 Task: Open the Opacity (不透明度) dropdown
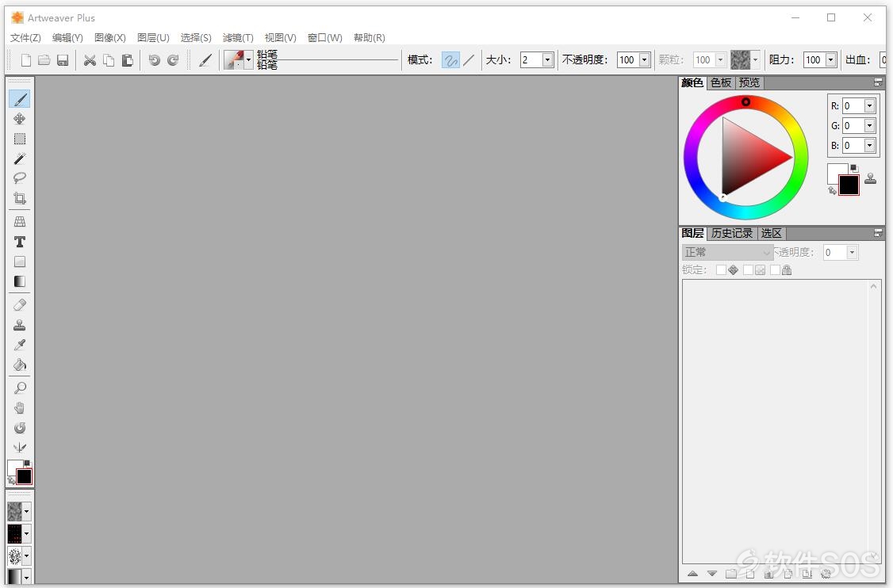pos(644,59)
